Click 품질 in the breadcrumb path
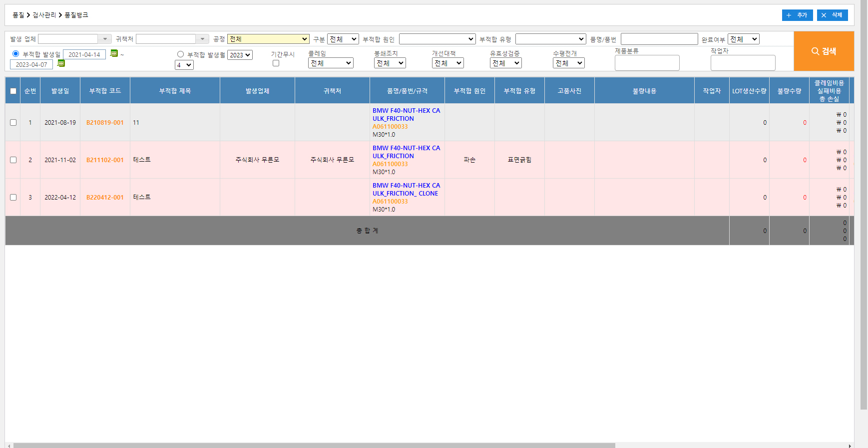 pos(18,15)
